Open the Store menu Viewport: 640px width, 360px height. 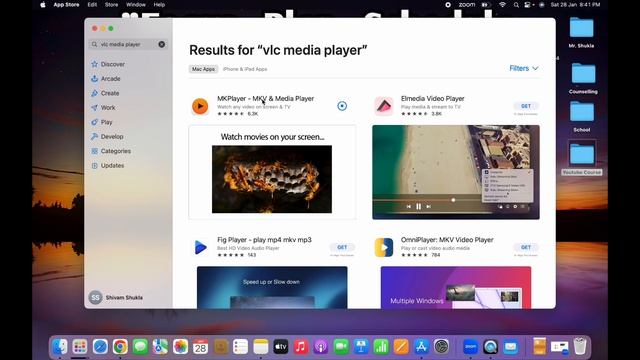tap(111, 5)
